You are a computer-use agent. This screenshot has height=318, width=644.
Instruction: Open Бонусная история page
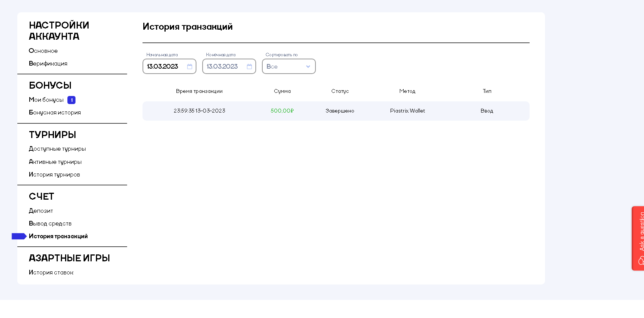click(x=55, y=113)
